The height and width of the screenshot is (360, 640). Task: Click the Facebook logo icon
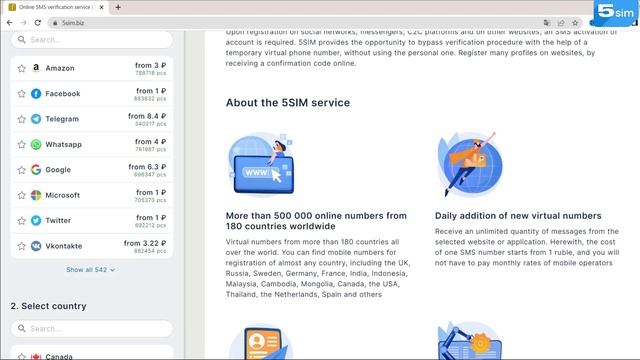click(x=36, y=93)
